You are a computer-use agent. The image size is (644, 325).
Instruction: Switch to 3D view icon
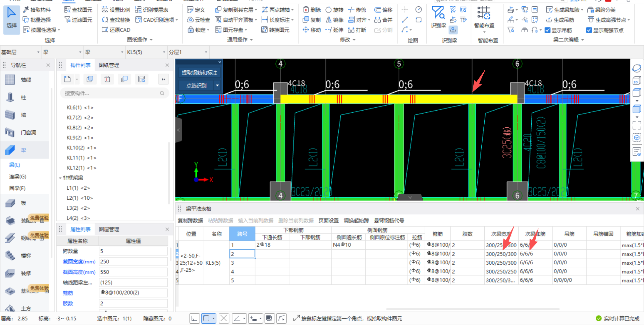click(x=637, y=81)
